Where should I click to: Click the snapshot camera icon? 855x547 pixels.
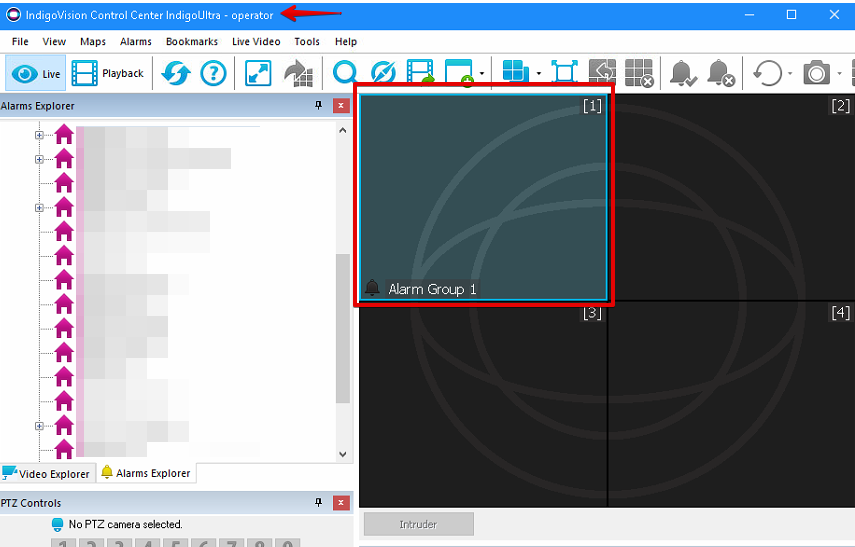tap(816, 73)
